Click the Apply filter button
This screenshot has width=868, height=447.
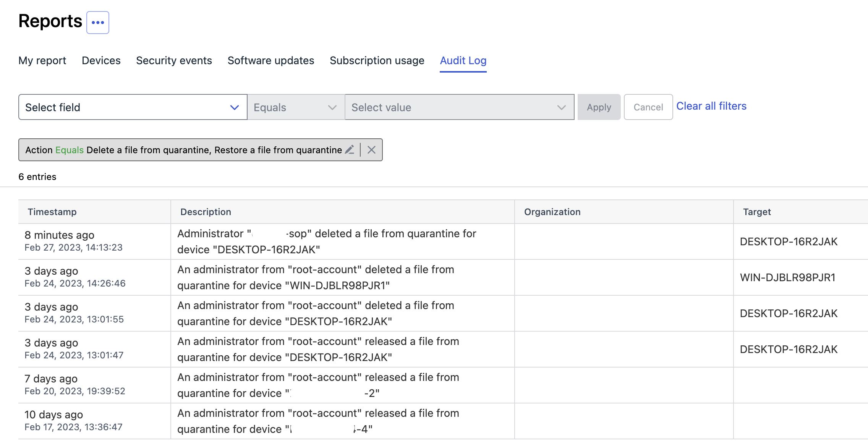coord(599,107)
